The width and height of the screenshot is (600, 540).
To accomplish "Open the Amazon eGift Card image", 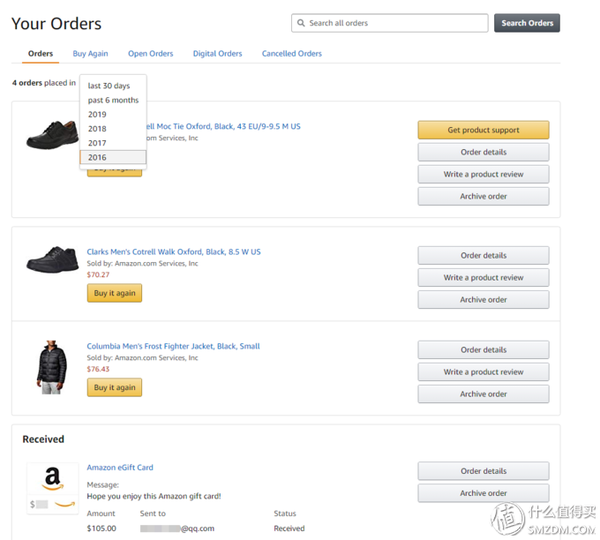I will 52,488.
